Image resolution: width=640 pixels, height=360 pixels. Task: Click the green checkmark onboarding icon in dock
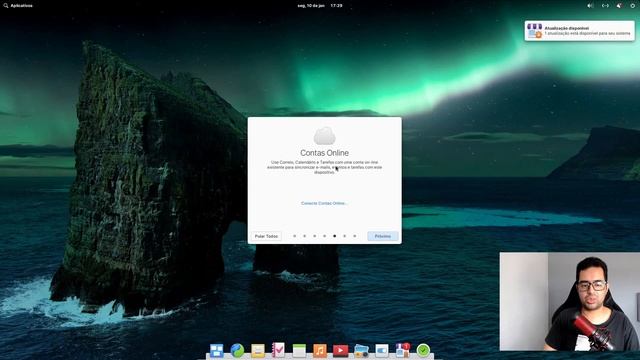click(x=423, y=350)
